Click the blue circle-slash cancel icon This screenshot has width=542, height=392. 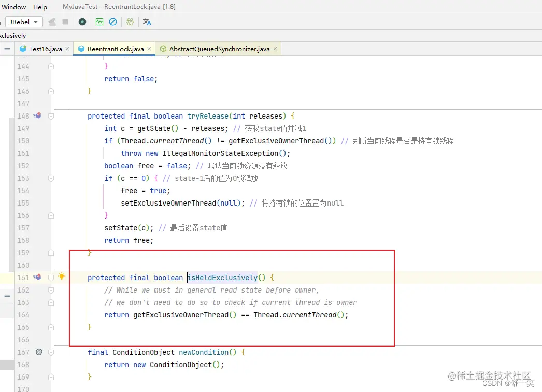tap(113, 22)
